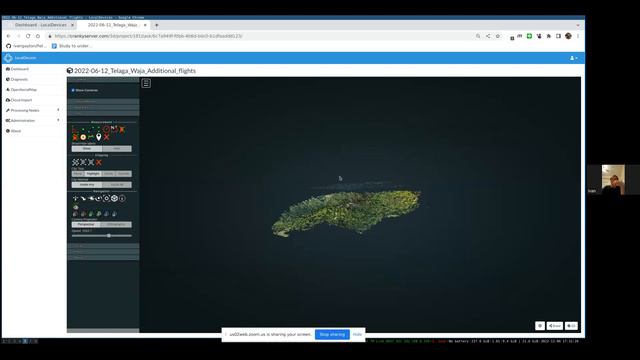
Task: Remove all measurements with red X
Action: click(x=107, y=137)
